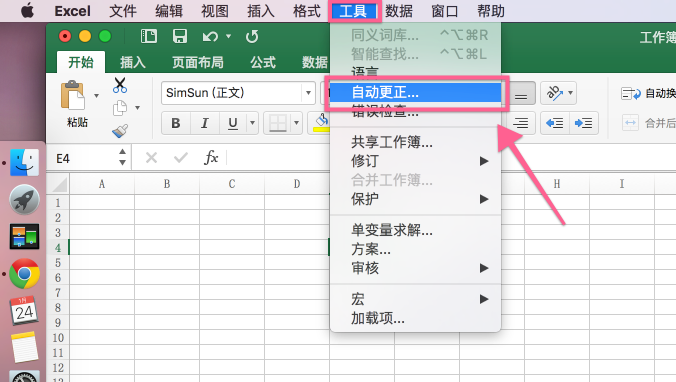Click the workbook template icon in title bar
The width and height of the screenshot is (676, 382).
click(149, 36)
